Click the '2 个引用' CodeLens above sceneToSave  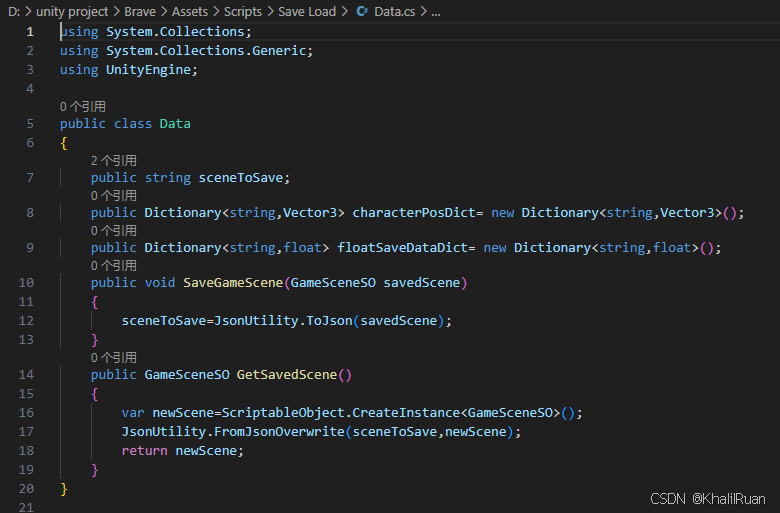(x=113, y=160)
